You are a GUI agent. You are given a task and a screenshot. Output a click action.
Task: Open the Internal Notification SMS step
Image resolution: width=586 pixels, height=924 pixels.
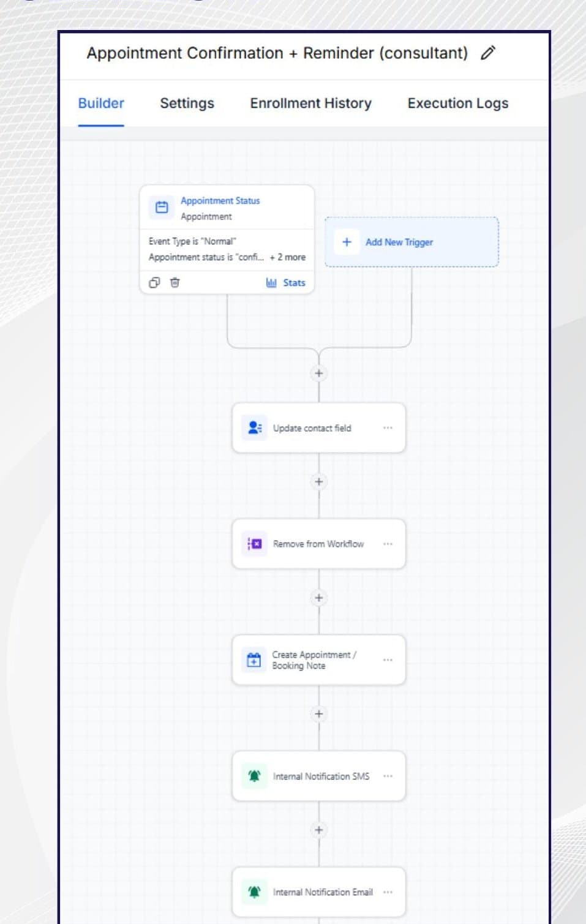(x=318, y=776)
